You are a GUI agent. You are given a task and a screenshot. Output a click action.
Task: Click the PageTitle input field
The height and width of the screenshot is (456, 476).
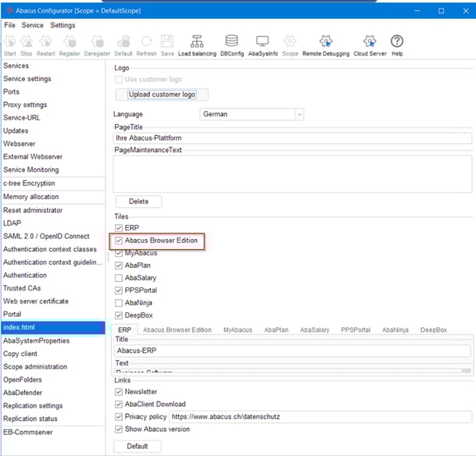[x=292, y=138]
